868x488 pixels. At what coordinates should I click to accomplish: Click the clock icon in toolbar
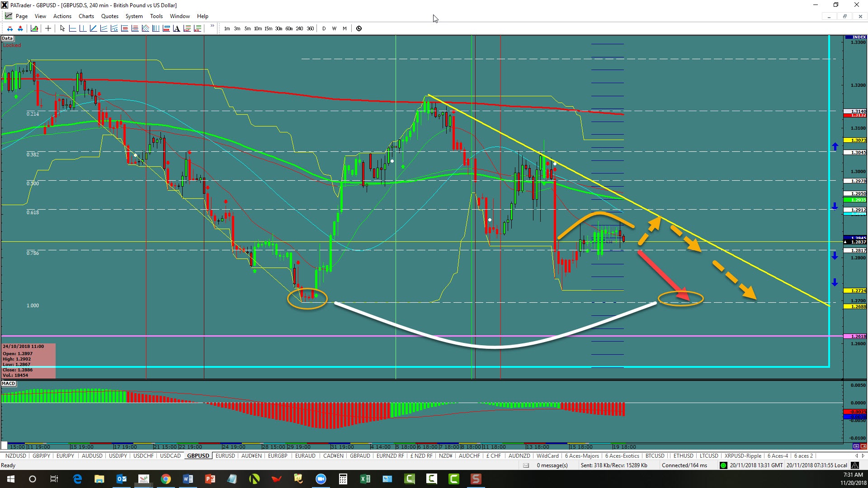359,28
